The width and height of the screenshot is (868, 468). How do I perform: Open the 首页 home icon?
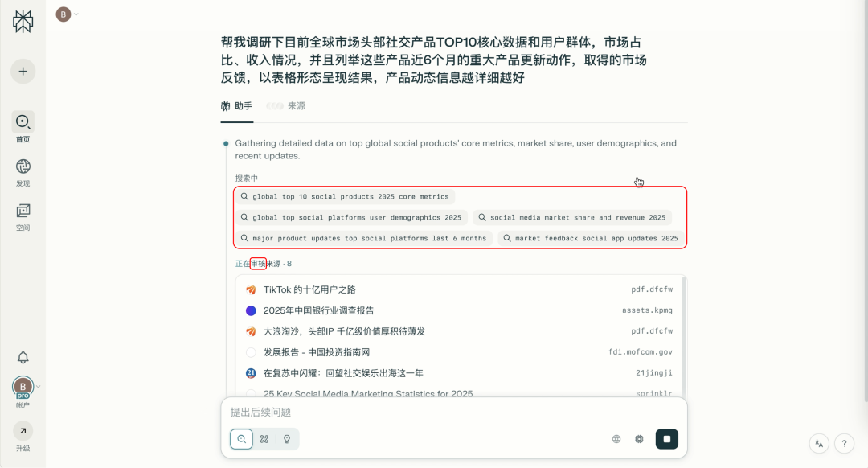(x=23, y=122)
